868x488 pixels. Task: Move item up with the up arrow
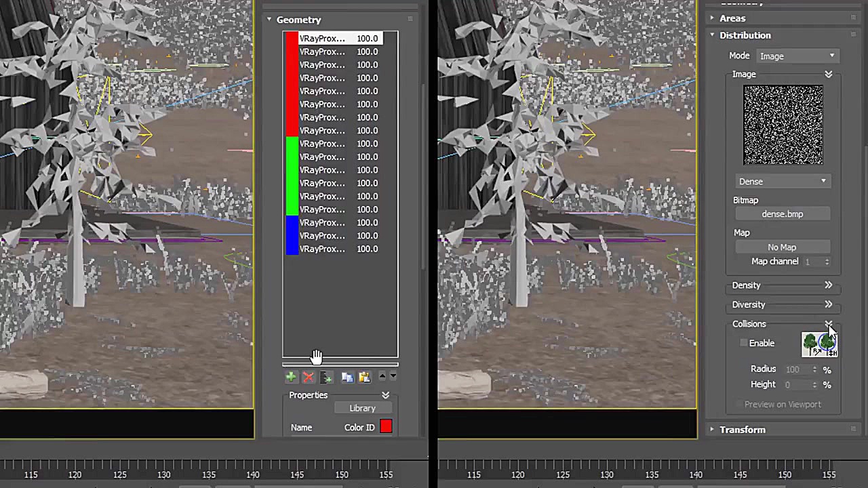(382, 376)
